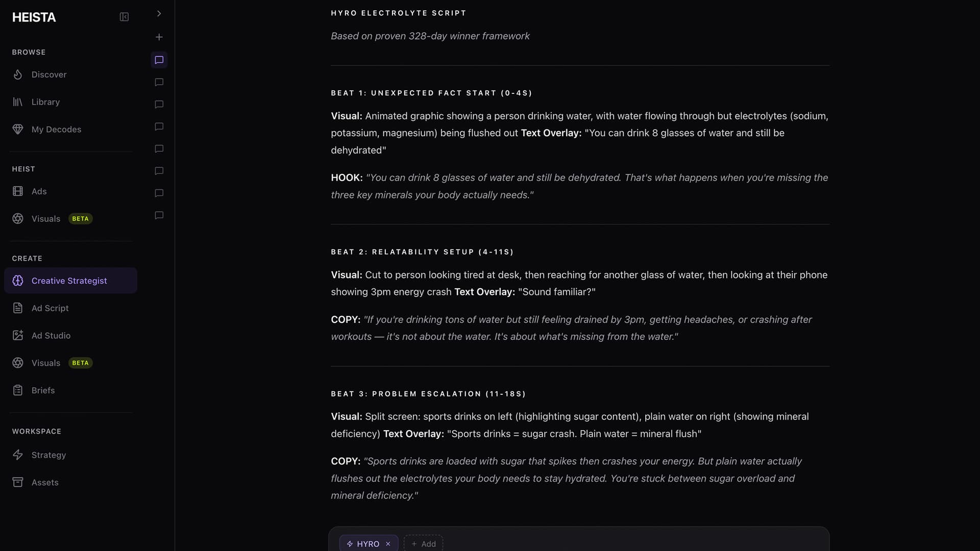Viewport: 980px width, 551px height.
Task: Select the Ad Script icon
Action: [18, 308]
